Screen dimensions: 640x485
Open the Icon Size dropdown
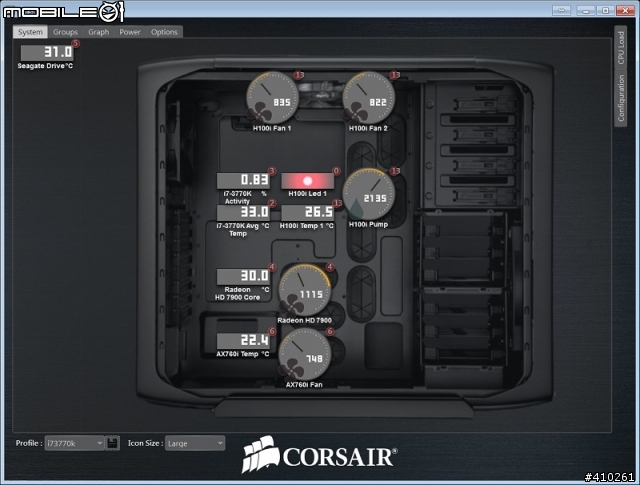click(x=195, y=443)
